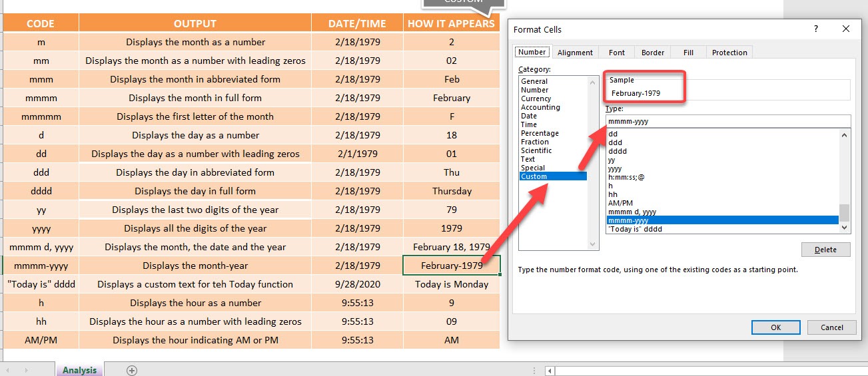Choose yyyy format in Type list
This screenshot has width=868, height=376.
723,168
